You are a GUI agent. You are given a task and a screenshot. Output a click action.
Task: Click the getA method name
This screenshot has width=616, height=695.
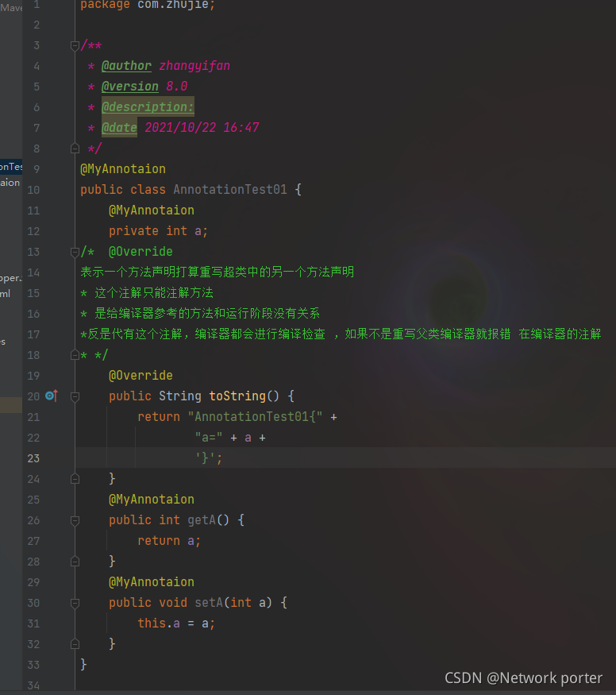202,520
